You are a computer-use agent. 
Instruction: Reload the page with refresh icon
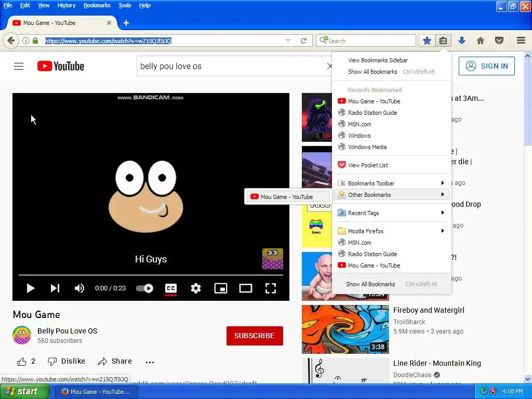click(x=303, y=41)
